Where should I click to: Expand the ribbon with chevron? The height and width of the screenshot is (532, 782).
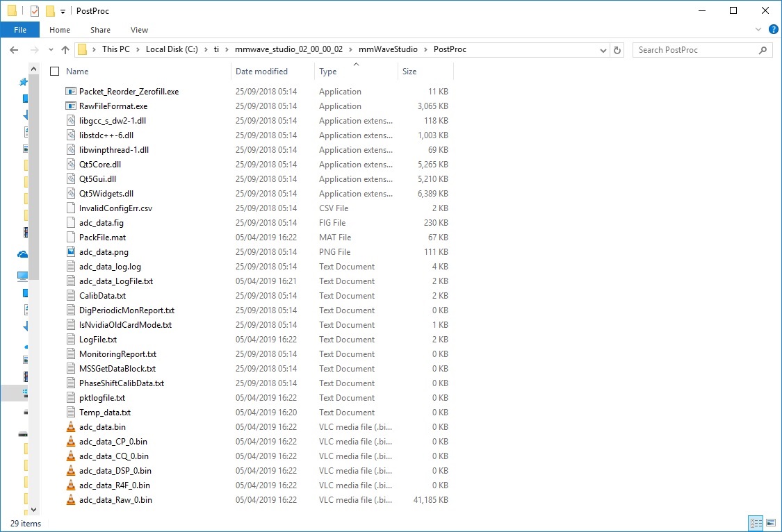tap(758, 29)
